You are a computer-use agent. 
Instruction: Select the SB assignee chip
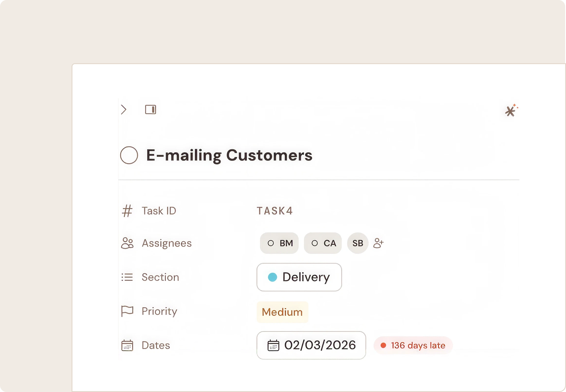coord(358,243)
